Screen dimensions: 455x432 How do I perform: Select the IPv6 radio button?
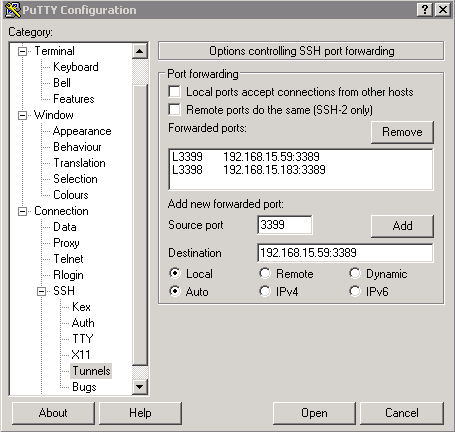355,291
